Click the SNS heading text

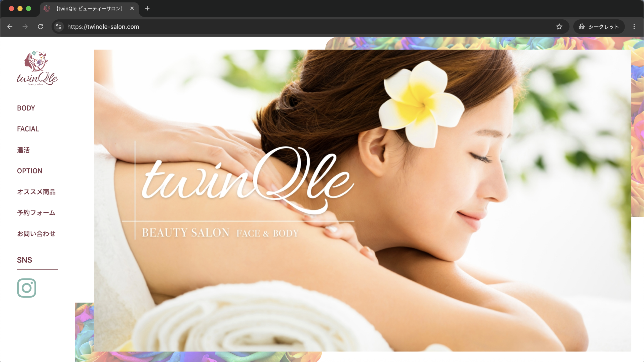click(x=24, y=260)
